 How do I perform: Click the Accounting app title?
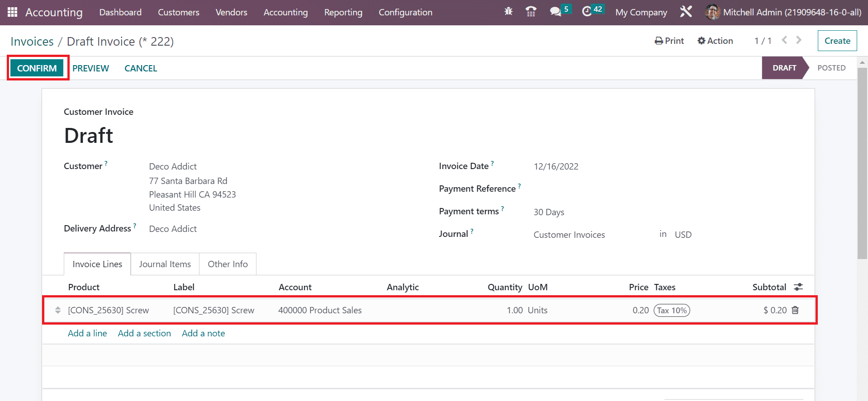point(54,12)
